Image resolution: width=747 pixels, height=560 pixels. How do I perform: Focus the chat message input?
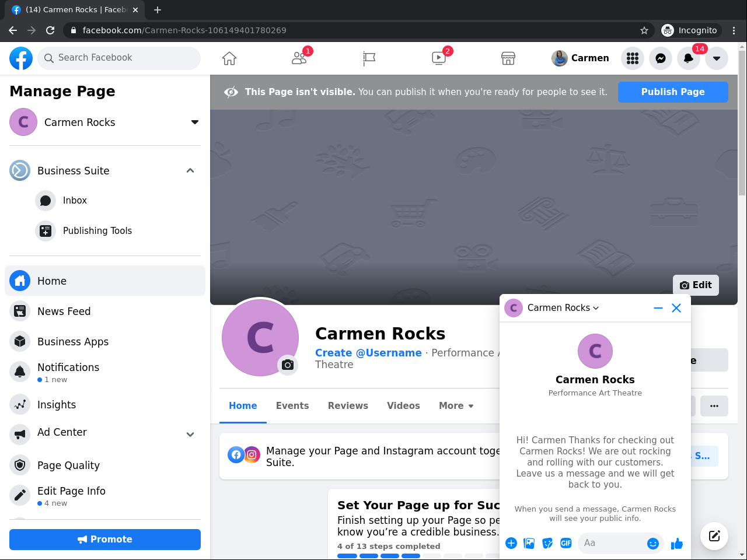(x=613, y=543)
